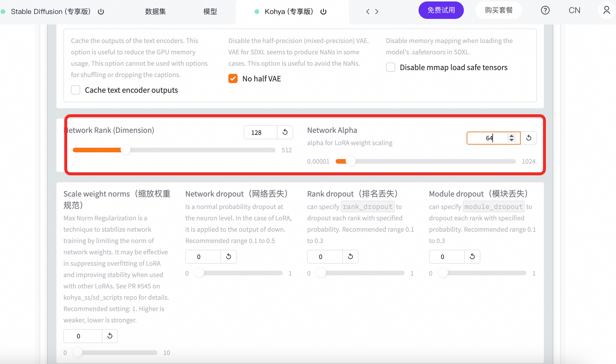The image size is (616, 364).
Task: Reset Scale weight norms value icon
Action: tap(110, 336)
